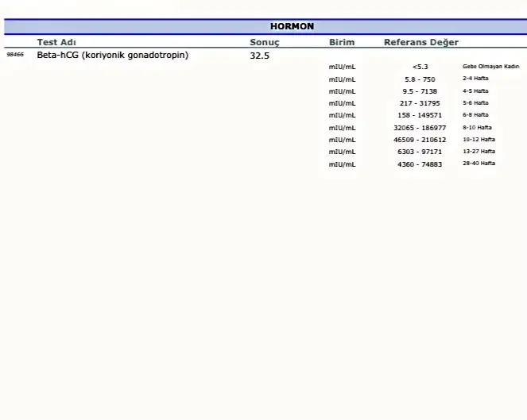Select the Birim column header
This screenshot has width=527, height=420.
tap(342, 42)
